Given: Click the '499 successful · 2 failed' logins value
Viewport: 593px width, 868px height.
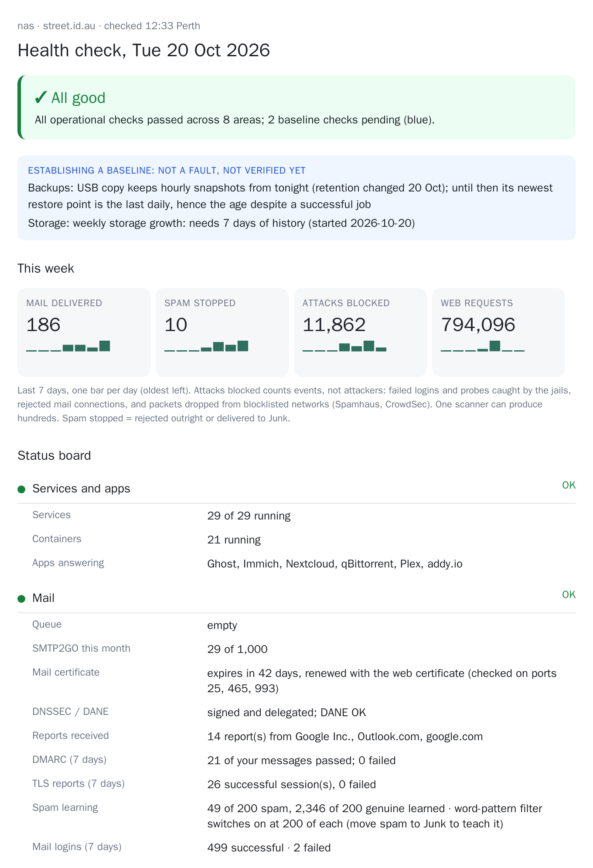Looking at the screenshot, I should [269, 847].
